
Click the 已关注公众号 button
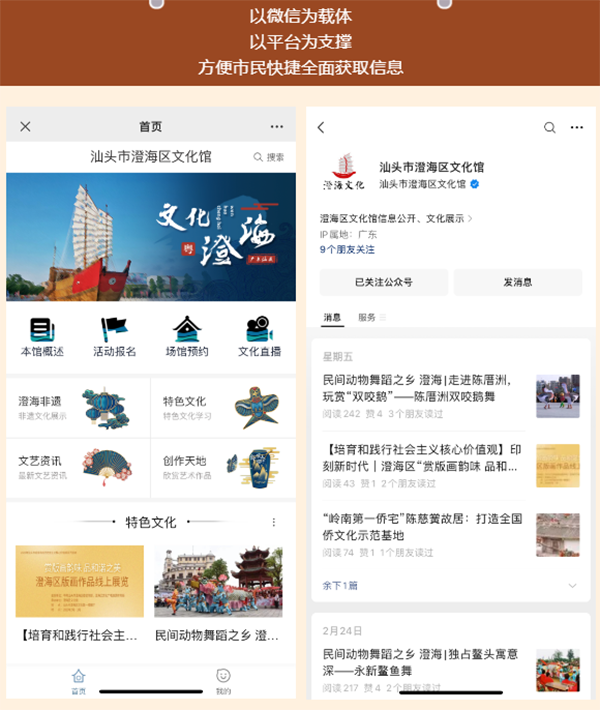[x=384, y=283]
